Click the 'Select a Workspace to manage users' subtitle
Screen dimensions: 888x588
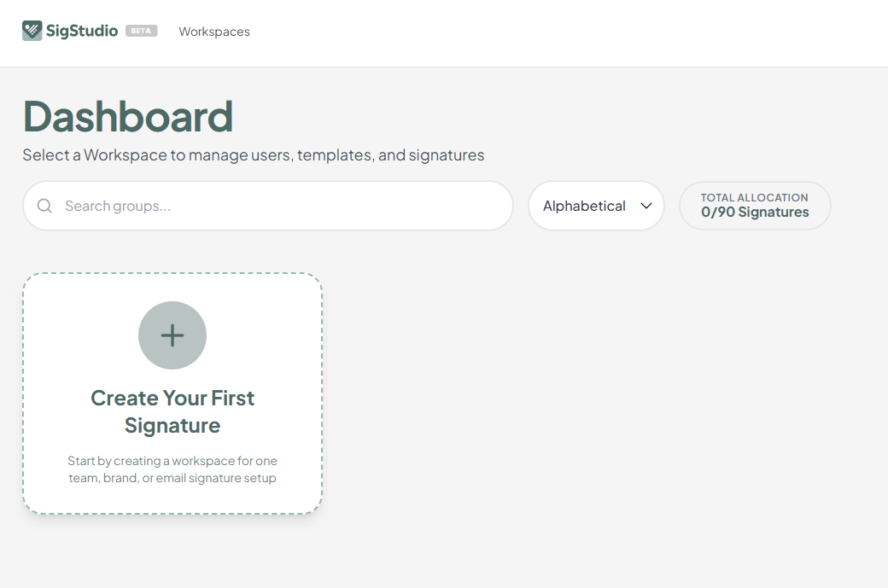pos(254,155)
